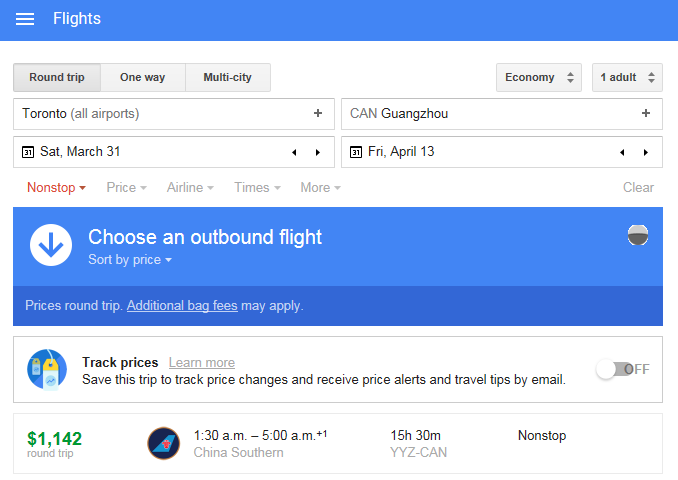Open the Economy cabin class dropdown

click(x=539, y=77)
